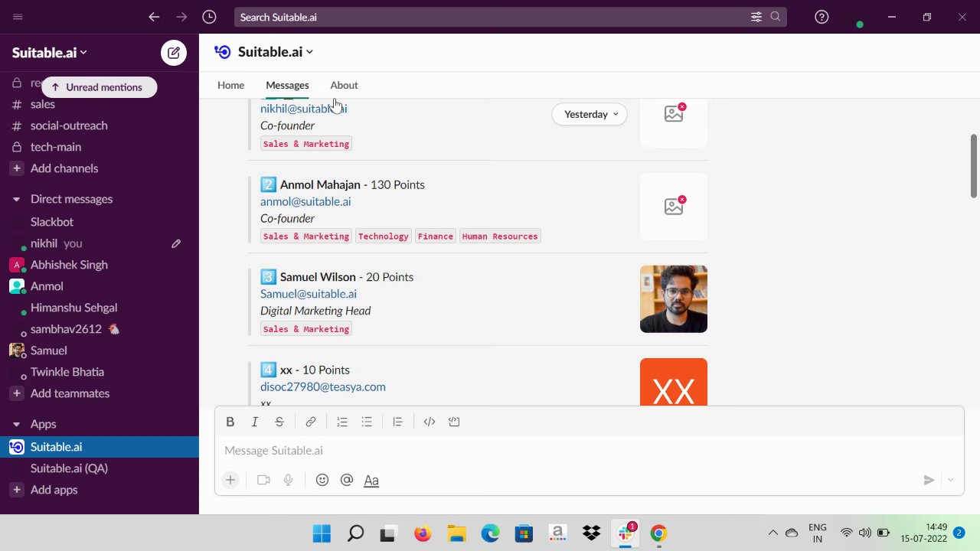Image resolution: width=980 pixels, height=551 pixels.
Task: Start a bulleted list
Action: tap(367, 422)
